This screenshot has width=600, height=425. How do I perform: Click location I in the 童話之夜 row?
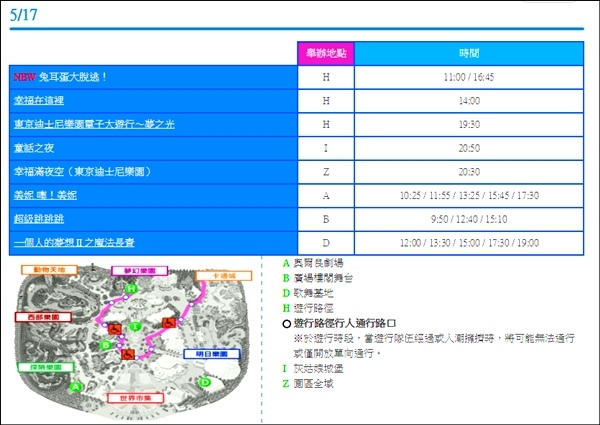326,148
